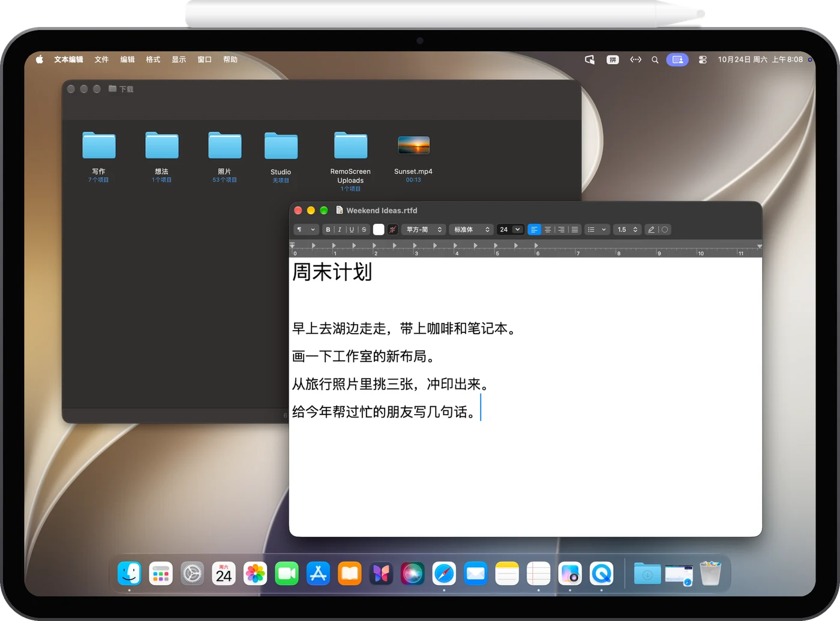Click the Spotlight search icon in menu bar

pos(655,60)
